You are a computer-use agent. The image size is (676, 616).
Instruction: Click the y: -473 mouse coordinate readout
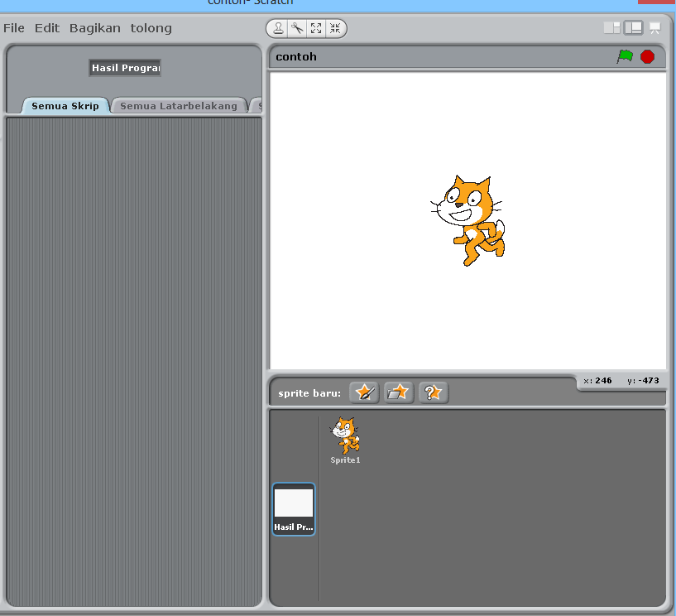click(x=643, y=381)
